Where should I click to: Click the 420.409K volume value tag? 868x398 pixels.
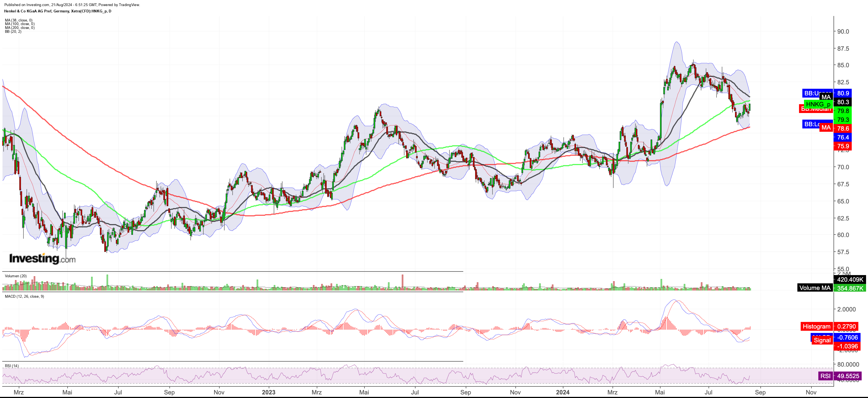click(850, 279)
